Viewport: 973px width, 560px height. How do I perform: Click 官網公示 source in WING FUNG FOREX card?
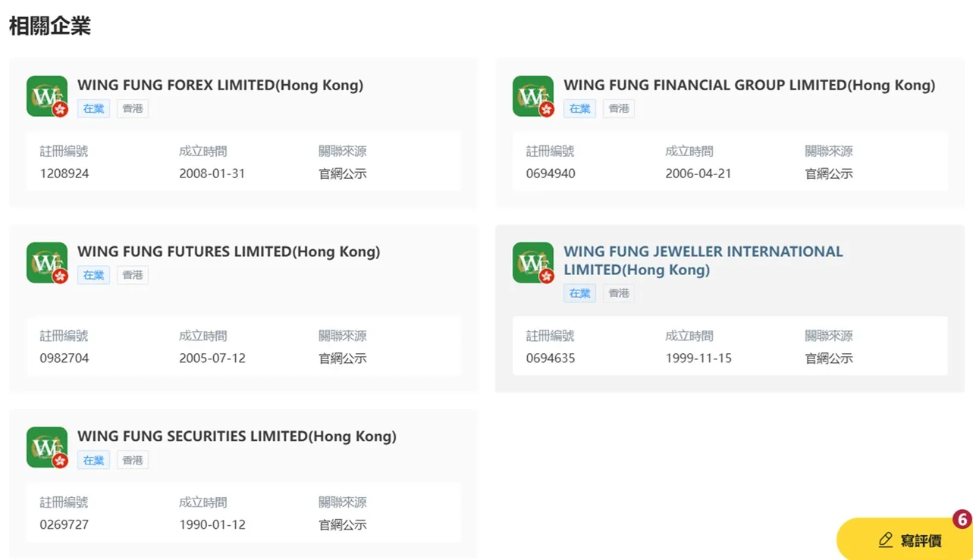[343, 174]
